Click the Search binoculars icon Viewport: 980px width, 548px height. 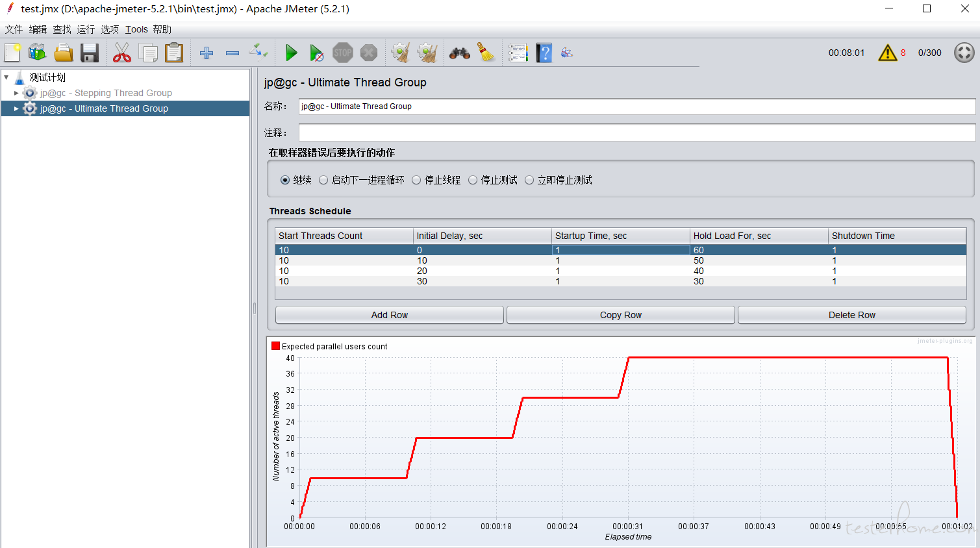tap(460, 53)
